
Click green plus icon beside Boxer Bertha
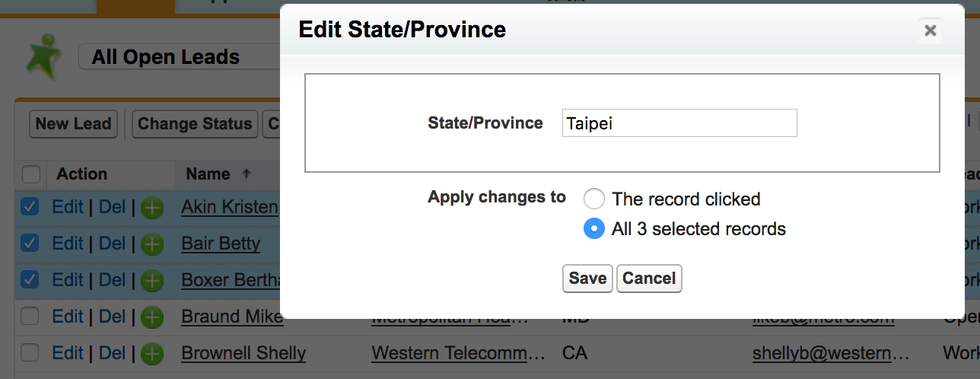click(x=152, y=281)
